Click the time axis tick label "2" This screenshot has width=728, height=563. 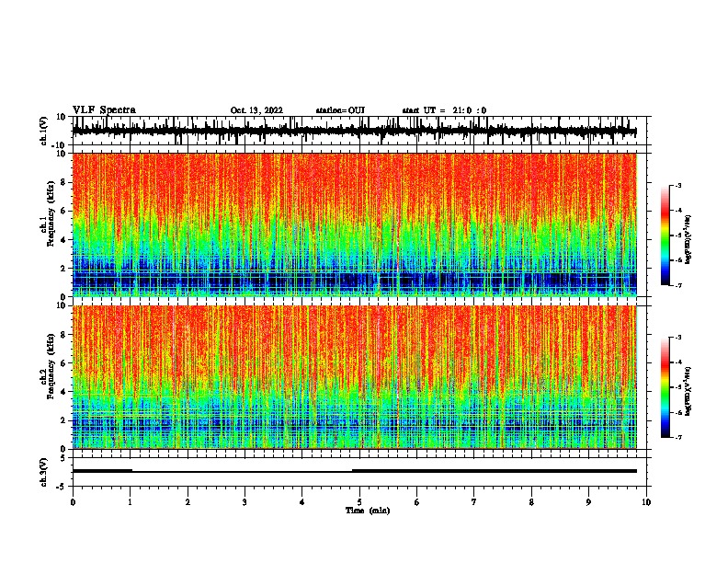pyautogui.click(x=188, y=502)
